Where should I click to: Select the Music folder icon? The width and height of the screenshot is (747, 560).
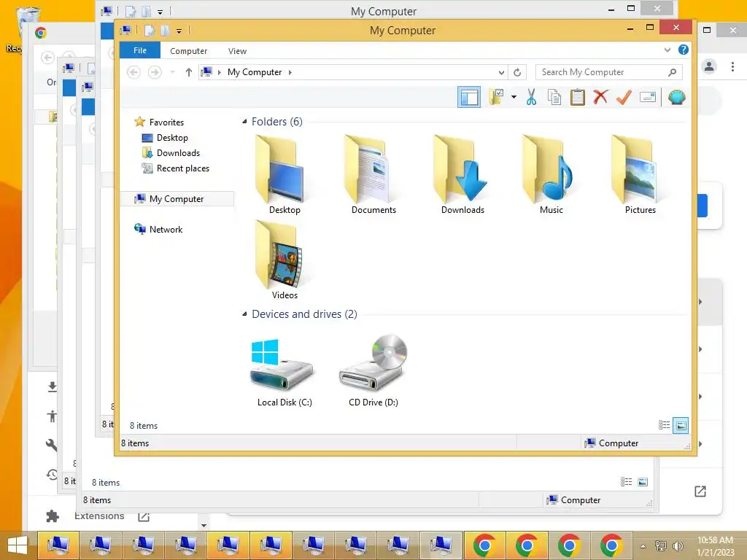tap(551, 174)
